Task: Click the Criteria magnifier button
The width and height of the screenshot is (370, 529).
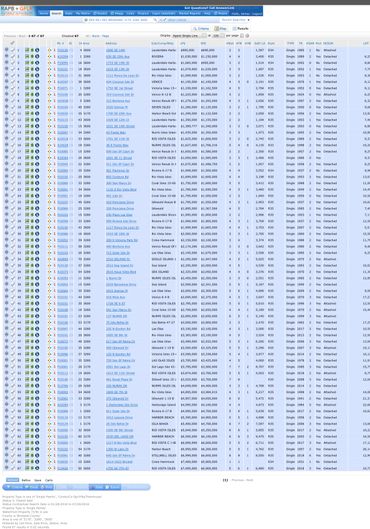Action: (201, 29)
